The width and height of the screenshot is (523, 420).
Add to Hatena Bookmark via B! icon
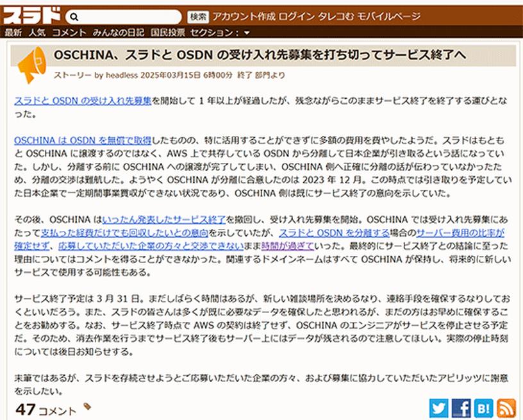click(484, 408)
